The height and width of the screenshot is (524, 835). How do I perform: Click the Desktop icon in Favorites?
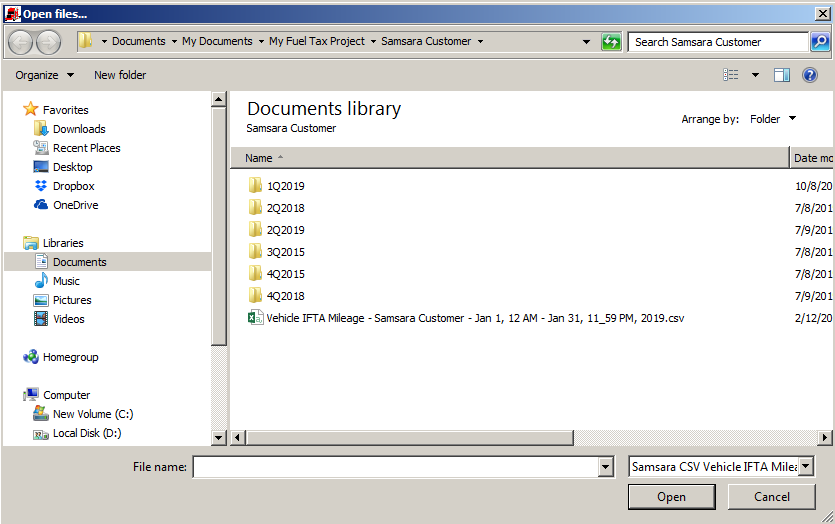coord(41,167)
